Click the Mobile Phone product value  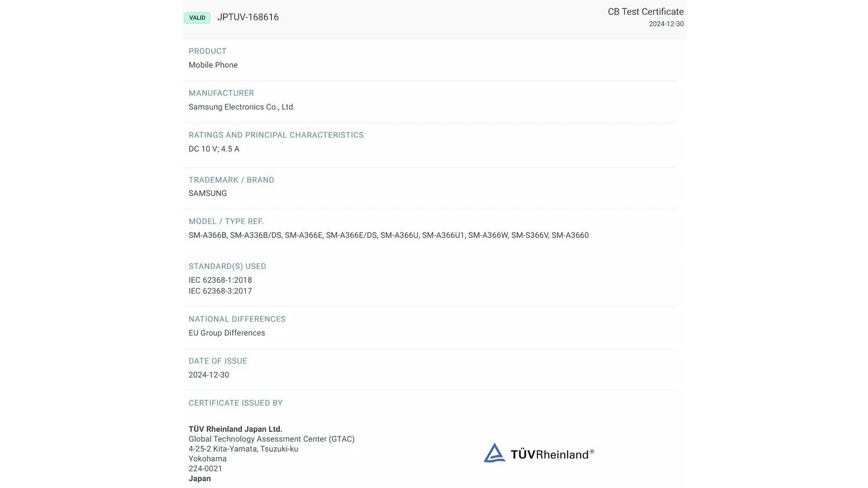pos(213,65)
